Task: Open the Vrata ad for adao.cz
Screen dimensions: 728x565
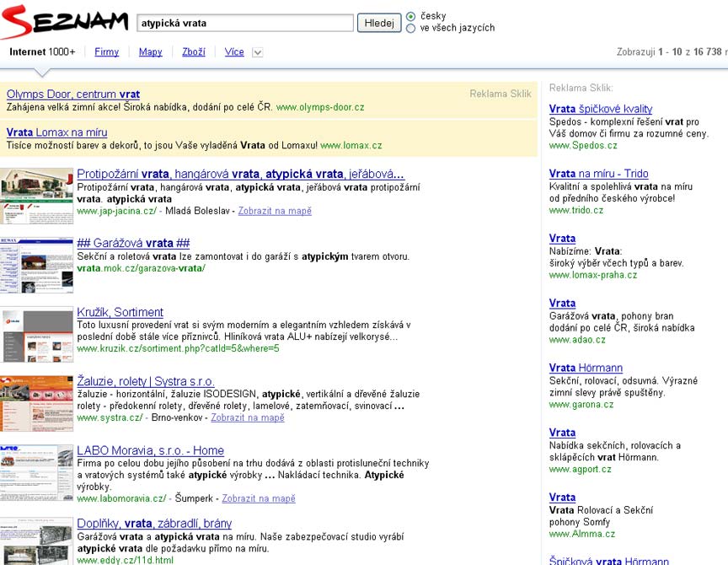Action: (562, 304)
